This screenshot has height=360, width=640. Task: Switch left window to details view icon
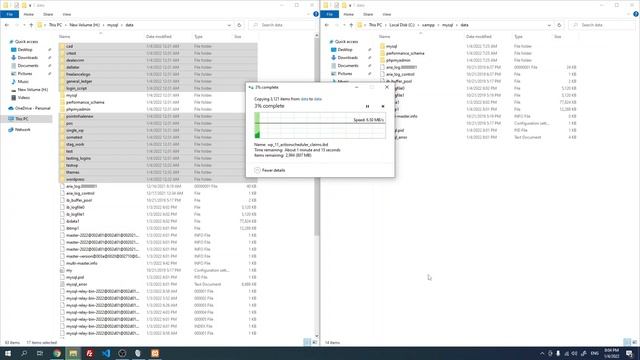[x=307, y=342]
